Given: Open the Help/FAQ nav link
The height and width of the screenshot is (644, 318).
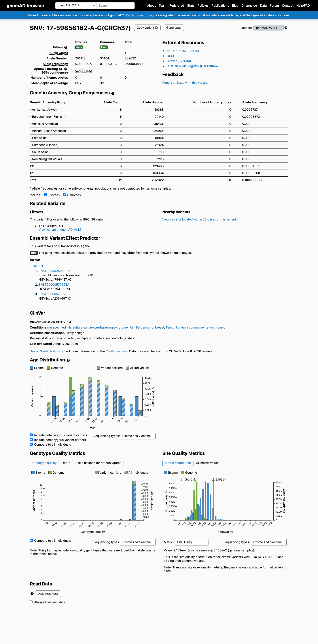Looking at the screenshot, I should 303,6.
